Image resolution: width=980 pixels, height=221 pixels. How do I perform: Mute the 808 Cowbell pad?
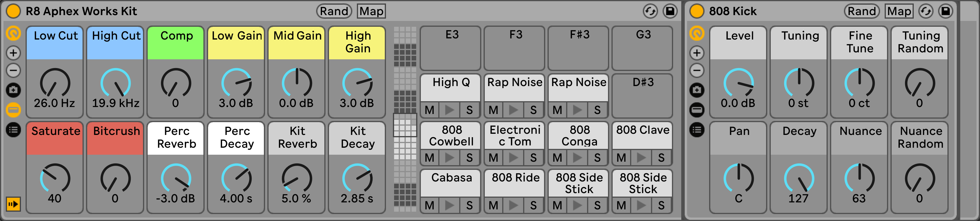click(430, 158)
